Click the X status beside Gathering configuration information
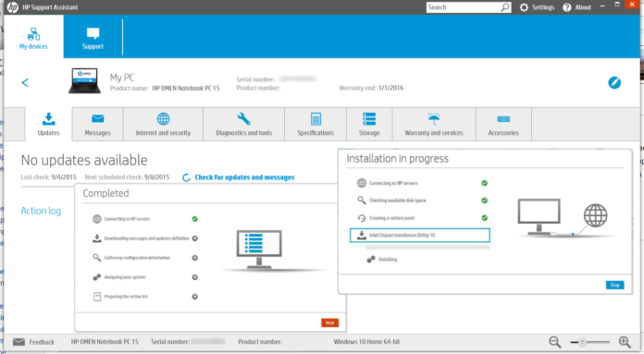The height and width of the screenshot is (354, 644). pyautogui.click(x=194, y=258)
